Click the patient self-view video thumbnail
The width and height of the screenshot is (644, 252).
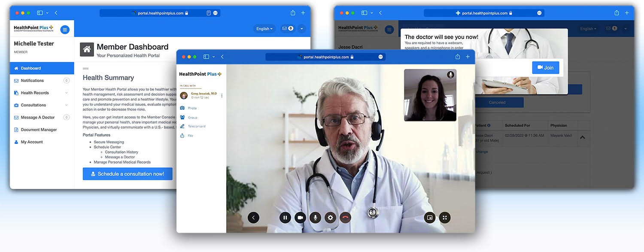tap(430, 95)
